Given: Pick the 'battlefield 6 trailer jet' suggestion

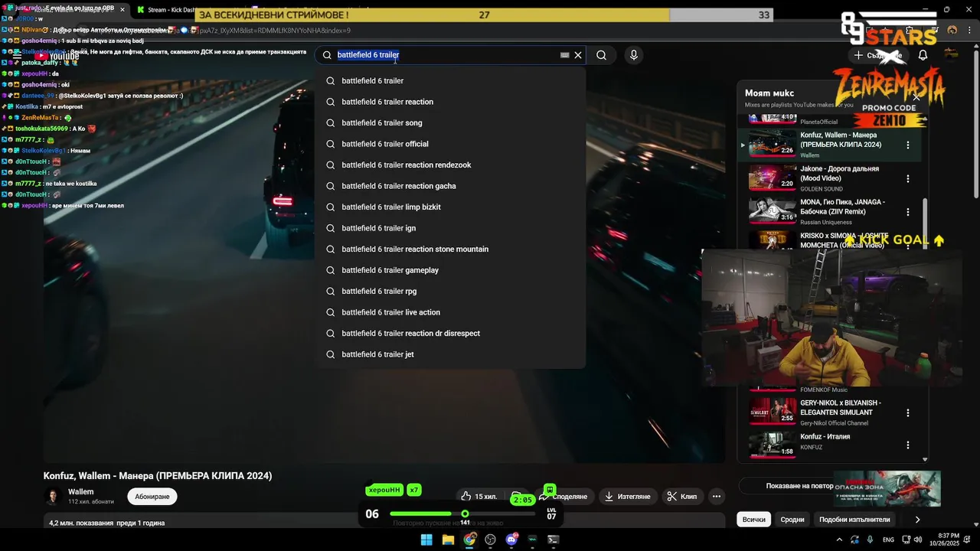Looking at the screenshot, I should tap(450, 354).
